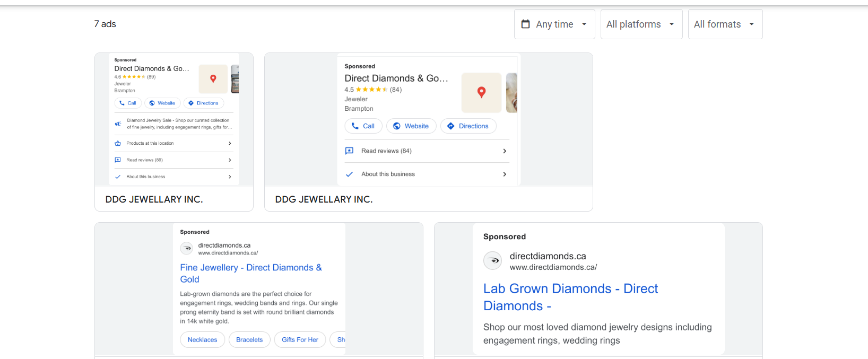Expand Read reviews (89) row
This screenshot has height=359, width=868.
click(x=173, y=160)
